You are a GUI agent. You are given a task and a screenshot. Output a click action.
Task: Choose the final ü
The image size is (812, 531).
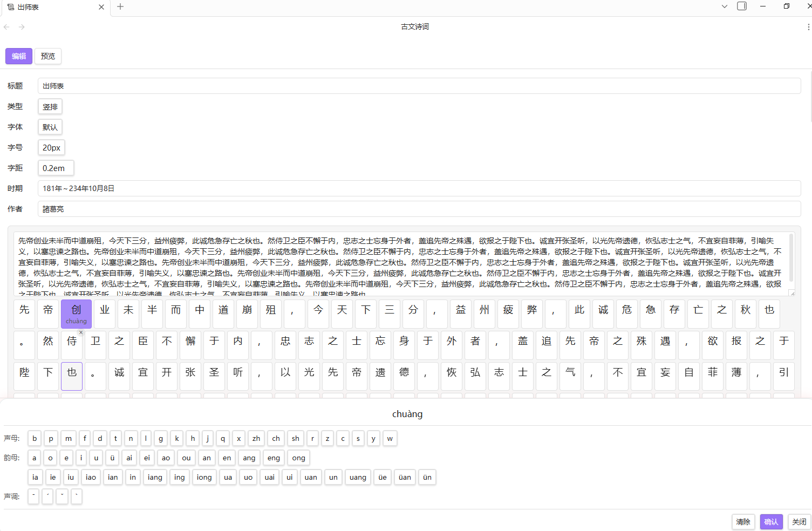coord(112,458)
